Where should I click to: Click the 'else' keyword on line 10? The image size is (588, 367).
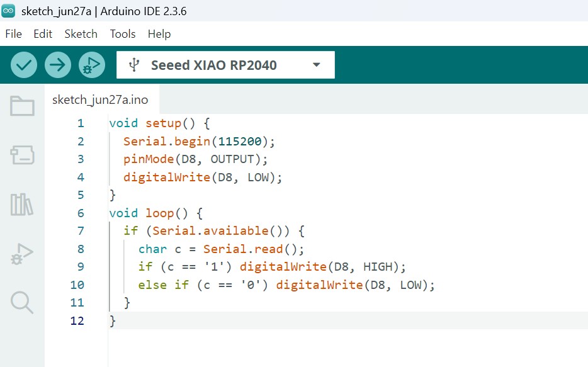tap(152, 285)
